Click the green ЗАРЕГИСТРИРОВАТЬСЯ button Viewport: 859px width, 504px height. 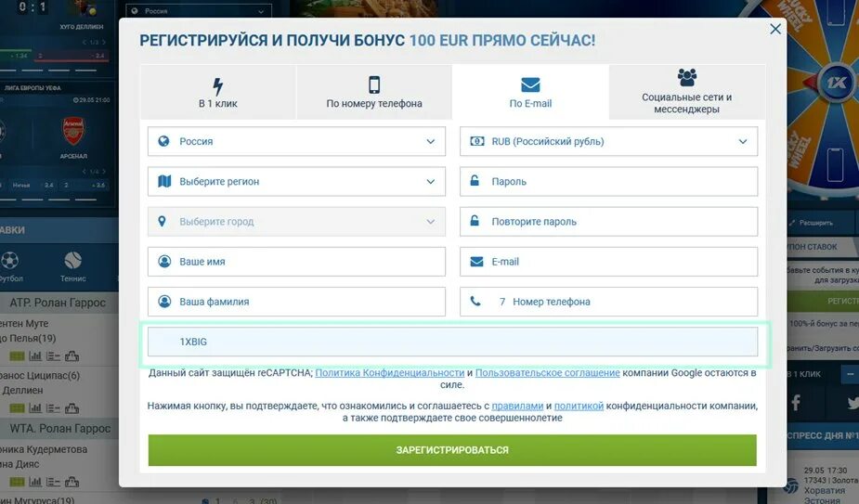pyautogui.click(x=452, y=450)
